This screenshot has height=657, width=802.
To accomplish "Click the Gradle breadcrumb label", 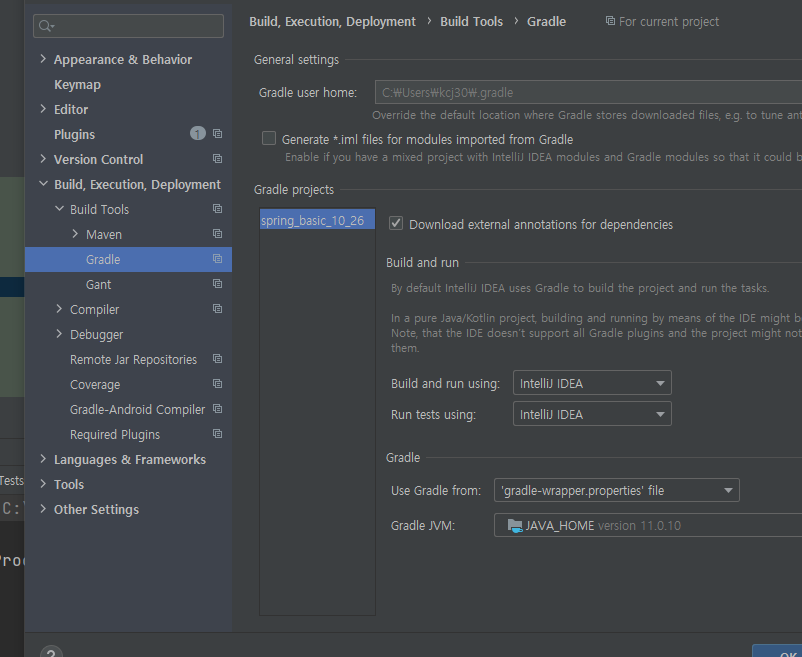I will [x=546, y=21].
